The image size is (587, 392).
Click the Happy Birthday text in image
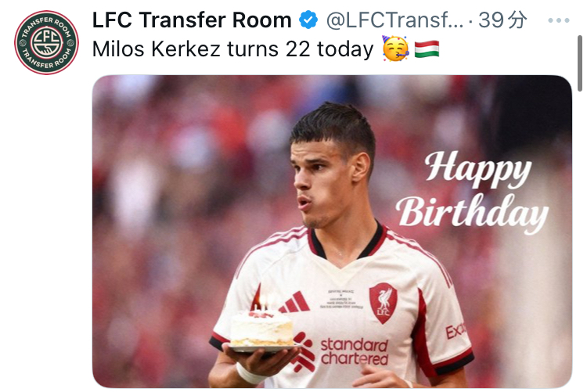472,192
